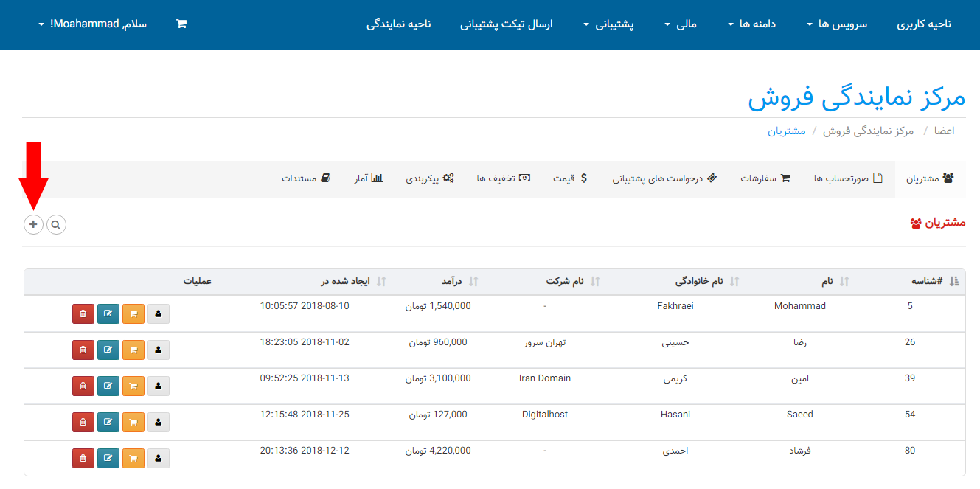Viewport: 980px width, 489px height.
Task: Click edit icon for customer Saeed
Action: pos(108,422)
